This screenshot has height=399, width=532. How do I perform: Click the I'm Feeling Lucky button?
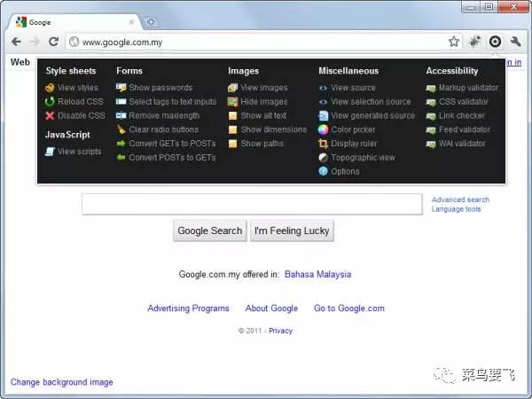[x=292, y=231]
